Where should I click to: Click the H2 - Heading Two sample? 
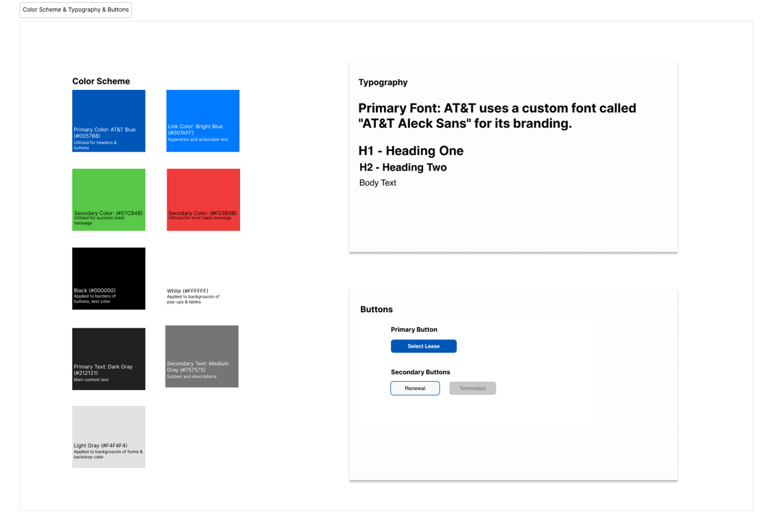(403, 167)
